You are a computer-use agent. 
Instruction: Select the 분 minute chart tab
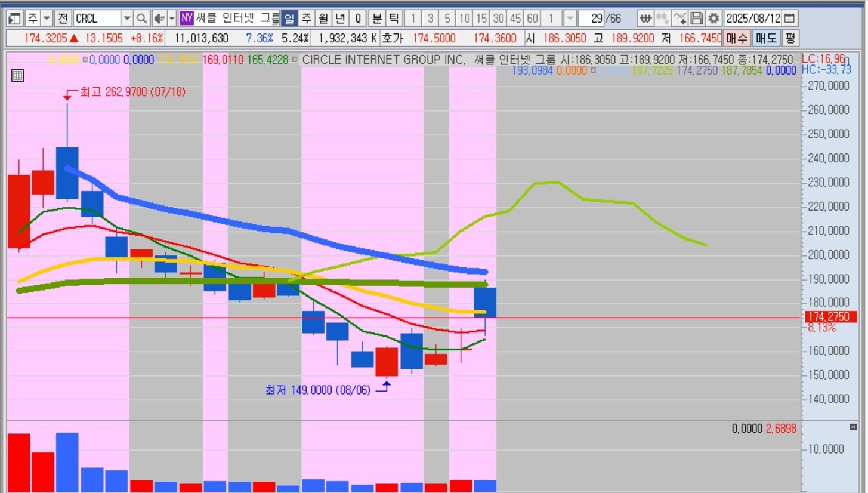coord(376,19)
